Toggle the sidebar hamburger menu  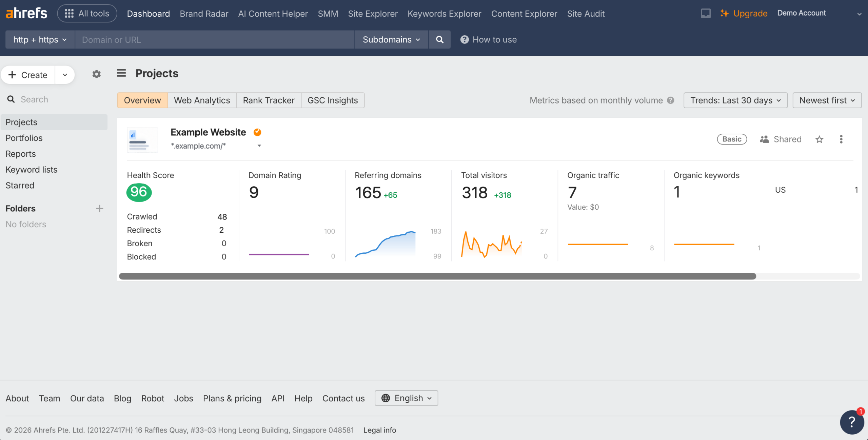pyautogui.click(x=121, y=73)
